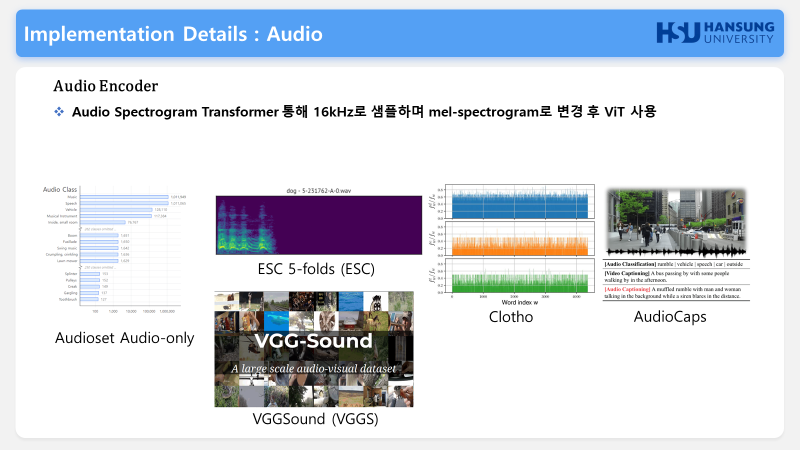Click the 'Clotho' caption

click(511, 317)
